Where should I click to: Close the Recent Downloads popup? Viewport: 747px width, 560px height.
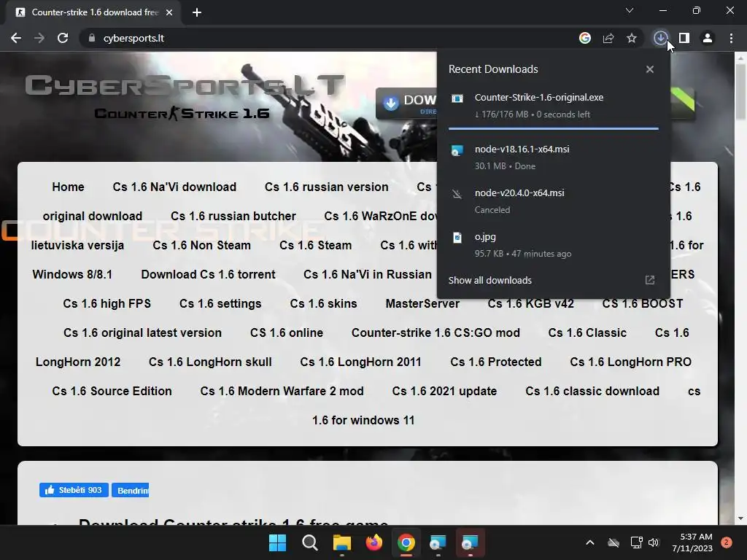650,69
